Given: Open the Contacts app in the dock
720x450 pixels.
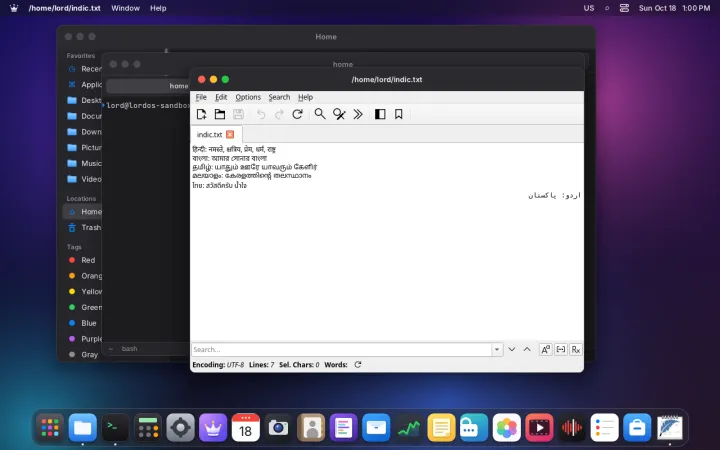Looking at the screenshot, I should pos(311,428).
